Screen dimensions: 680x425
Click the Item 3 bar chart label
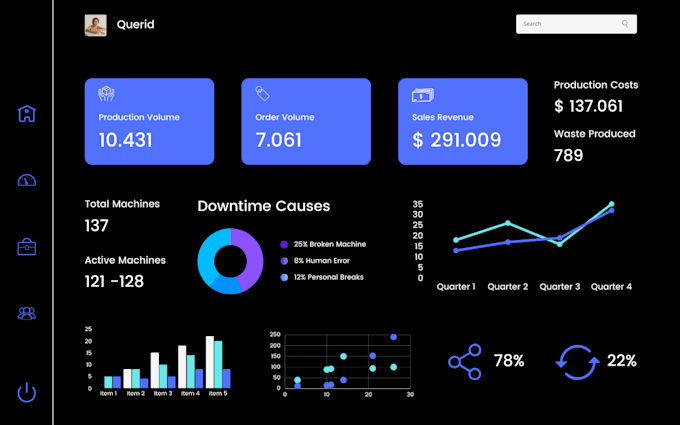pyautogui.click(x=163, y=394)
